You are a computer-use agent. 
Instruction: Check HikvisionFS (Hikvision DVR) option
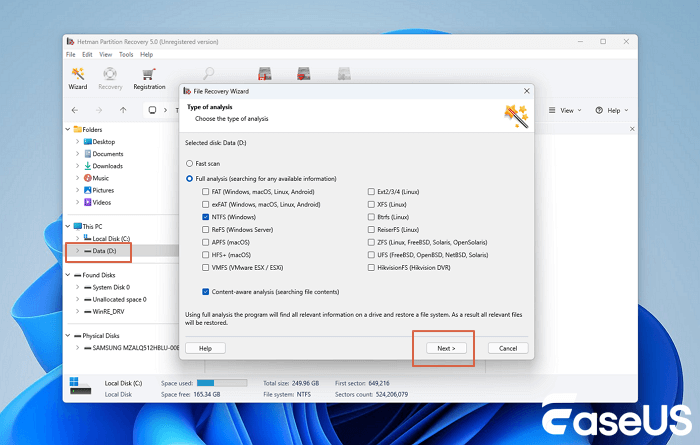tap(371, 268)
